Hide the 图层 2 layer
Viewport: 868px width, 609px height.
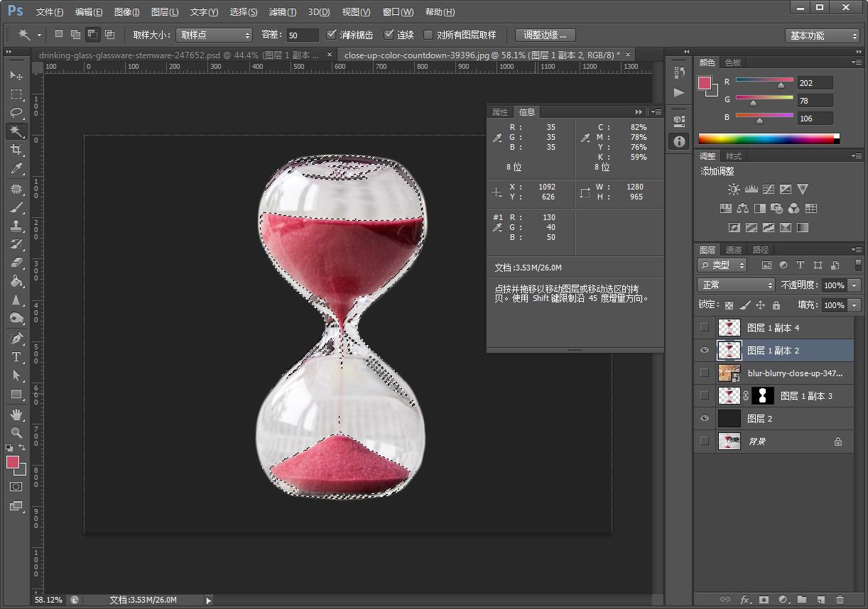pyautogui.click(x=704, y=419)
